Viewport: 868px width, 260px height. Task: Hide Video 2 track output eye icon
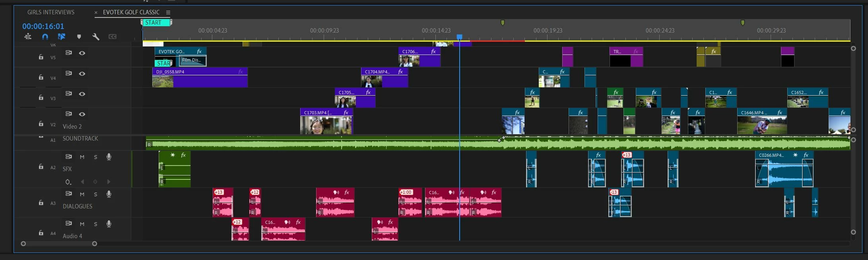coord(82,114)
